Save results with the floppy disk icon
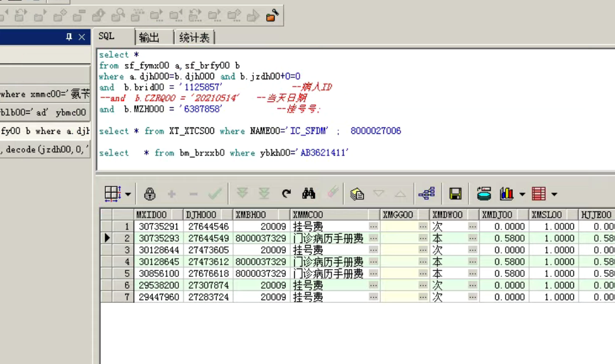The image size is (615, 364). tap(456, 194)
